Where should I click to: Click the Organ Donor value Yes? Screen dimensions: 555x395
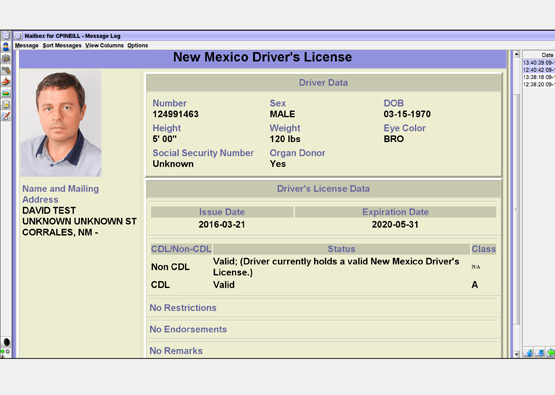[278, 164]
